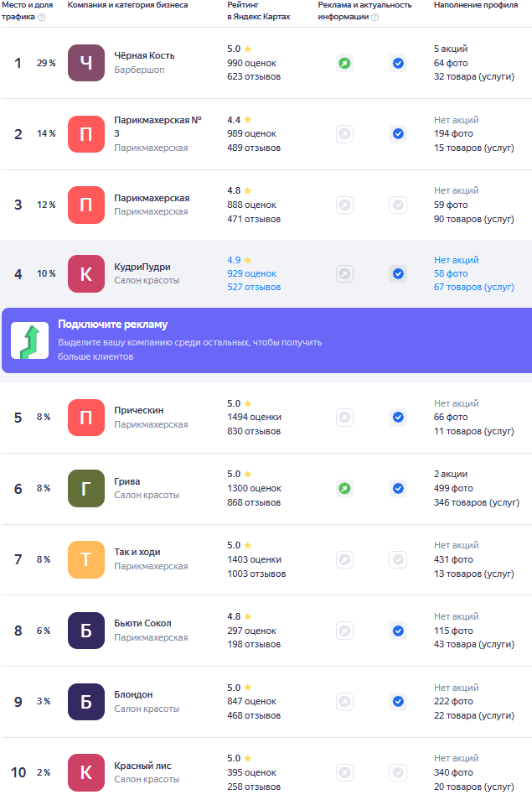Open the Блондон company name
The height and width of the screenshot is (805, 532).
[x=133, y=694]
